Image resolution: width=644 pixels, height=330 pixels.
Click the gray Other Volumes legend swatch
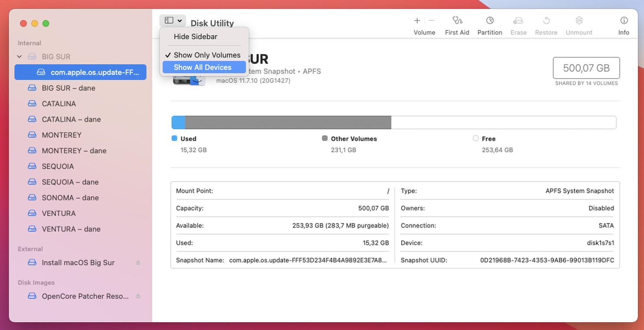pos(325,138)
